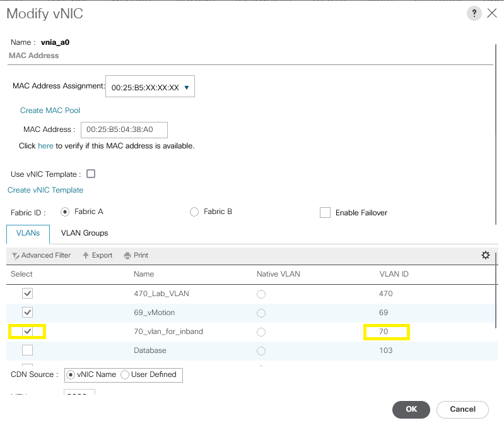Image resolution: width=504 pixels, height=430 pixels.
Task: Click the VLAN ID value 470
Action: tap(385, 294)
